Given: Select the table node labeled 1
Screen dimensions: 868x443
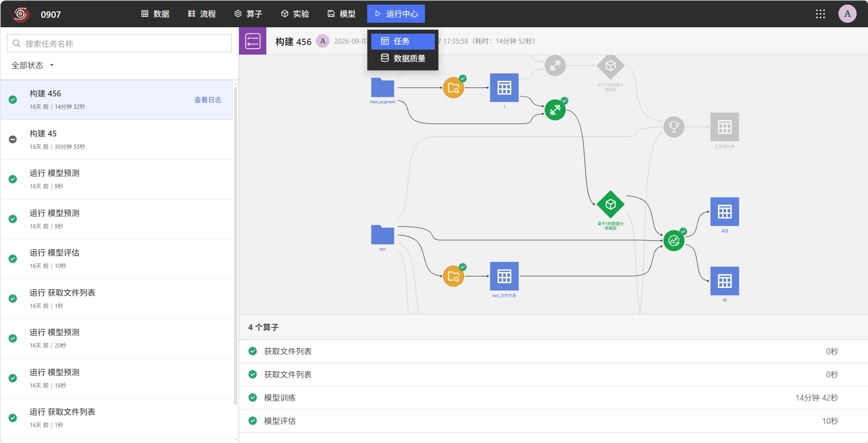Looking at the screenshot, I should click(x=504, y=88).
